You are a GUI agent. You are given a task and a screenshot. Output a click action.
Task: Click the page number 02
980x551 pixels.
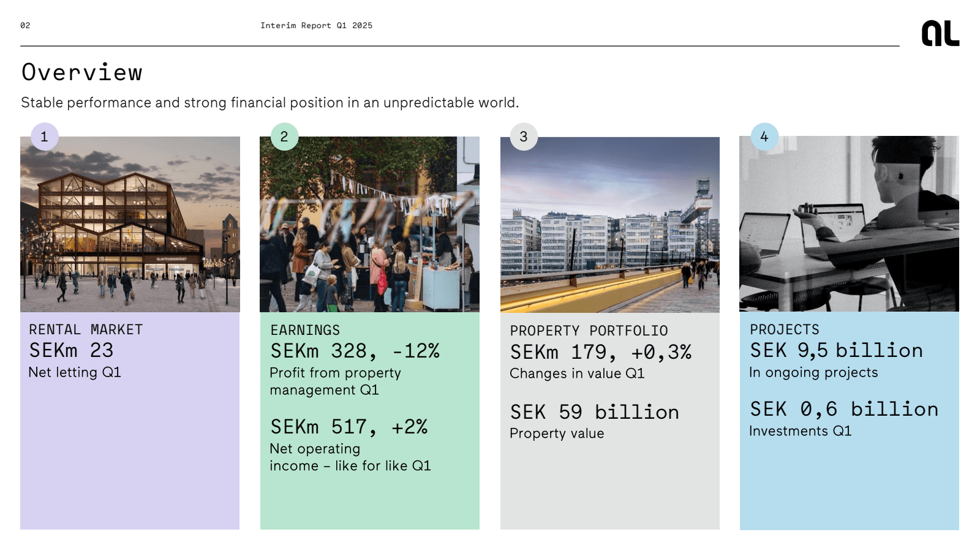pyautogui.click(x=25, y=26)
